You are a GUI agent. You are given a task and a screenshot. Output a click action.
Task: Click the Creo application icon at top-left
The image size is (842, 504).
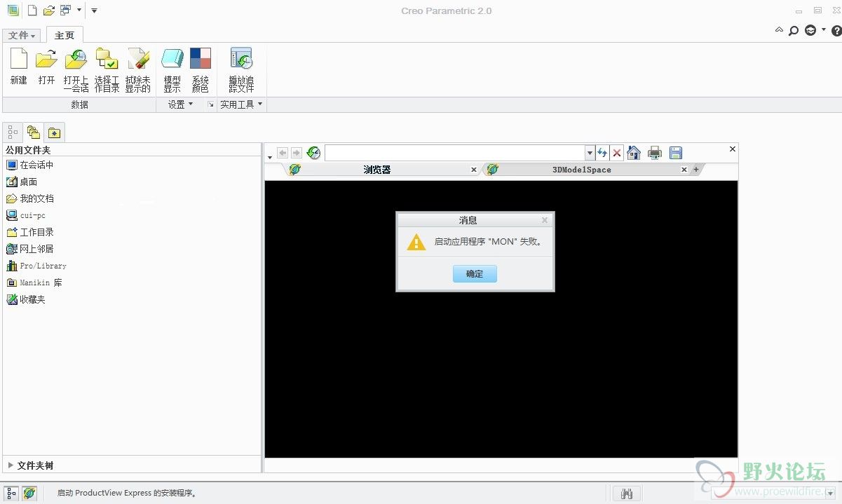[x=13, y=11]
